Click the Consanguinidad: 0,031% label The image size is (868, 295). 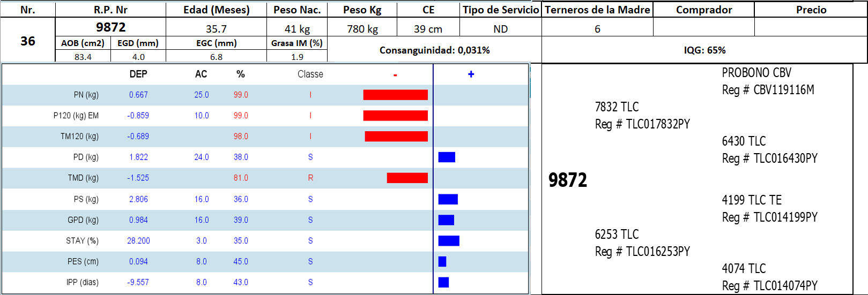(x=434, y=50)
